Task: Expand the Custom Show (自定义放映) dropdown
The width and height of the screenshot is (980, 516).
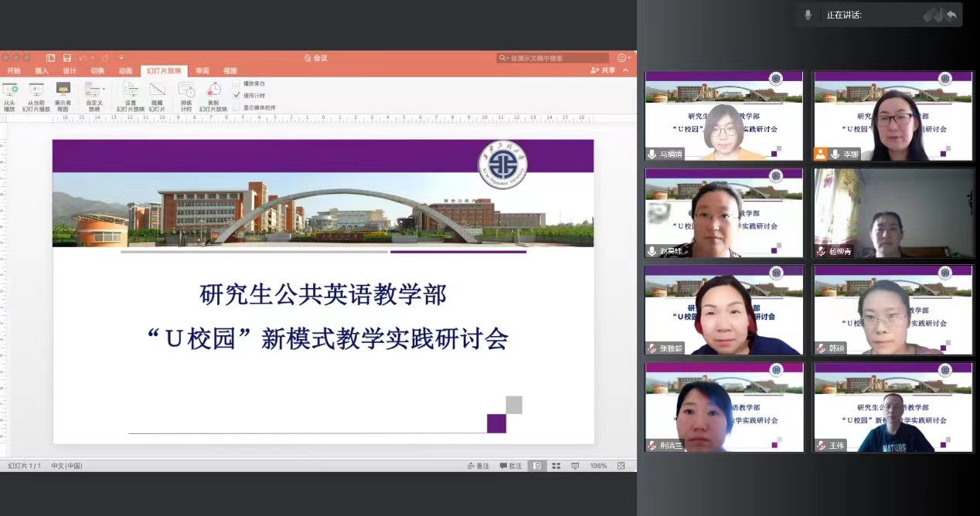Action: (104, 90)
